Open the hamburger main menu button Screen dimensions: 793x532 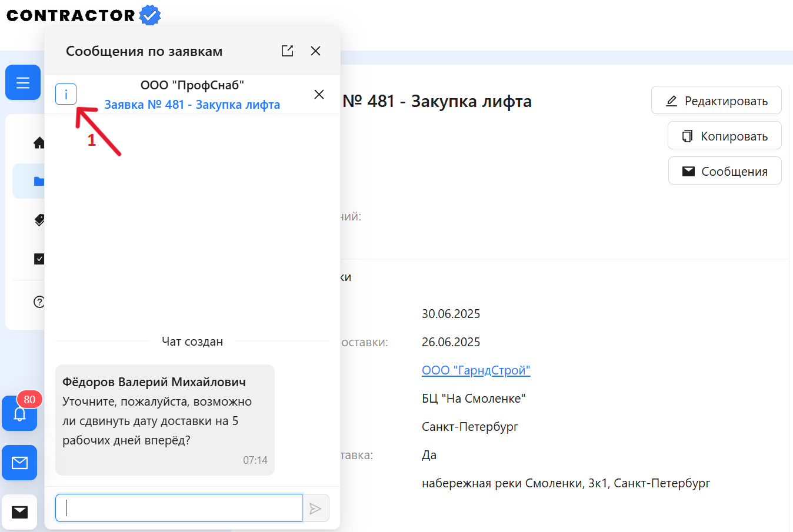pos(23,82)
